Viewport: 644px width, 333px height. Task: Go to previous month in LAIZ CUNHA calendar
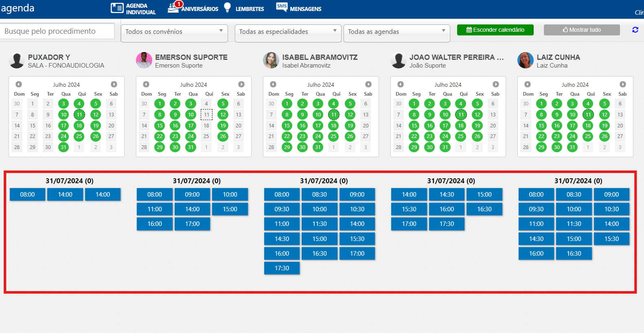(x=528, y=84)
